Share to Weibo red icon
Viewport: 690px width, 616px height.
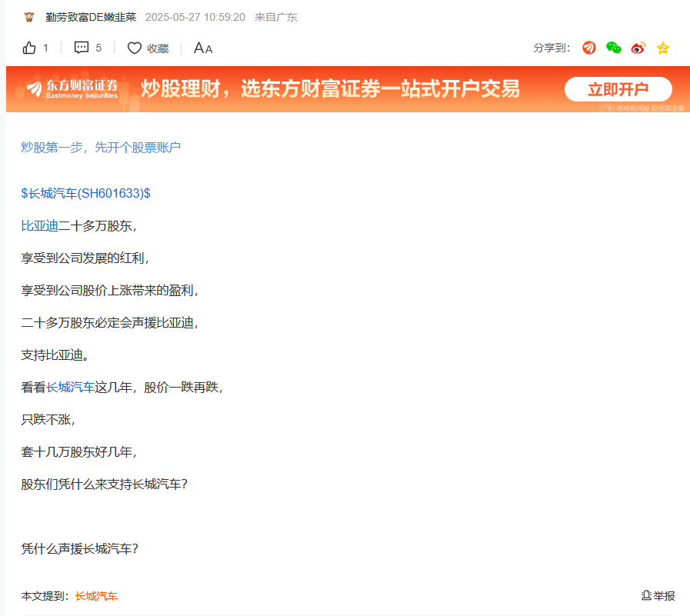pos(638,48)
